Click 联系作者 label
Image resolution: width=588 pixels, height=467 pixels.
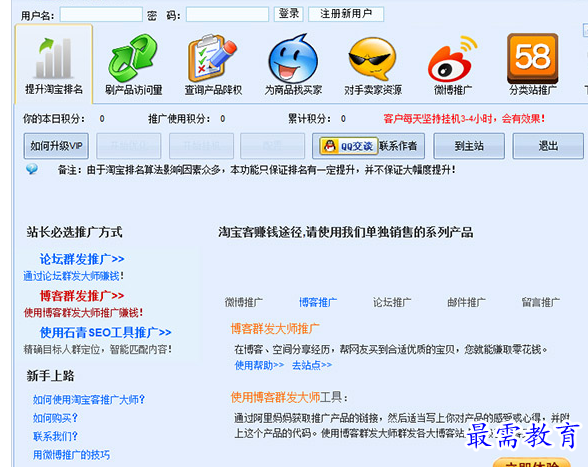click(x=398, y=146)
